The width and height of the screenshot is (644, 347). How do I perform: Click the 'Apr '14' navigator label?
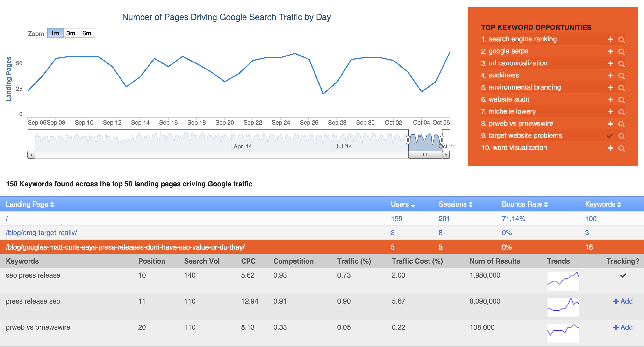[x=243, y=146]
